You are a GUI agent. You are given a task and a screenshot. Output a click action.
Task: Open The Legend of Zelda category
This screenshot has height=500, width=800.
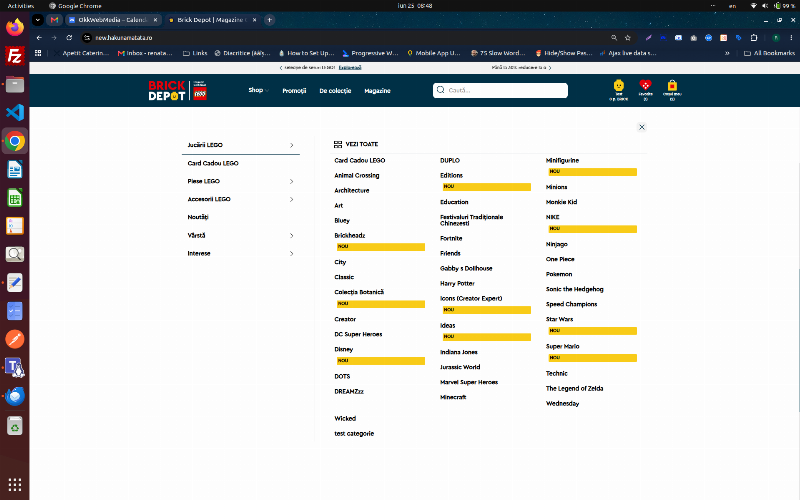(574, 389)
